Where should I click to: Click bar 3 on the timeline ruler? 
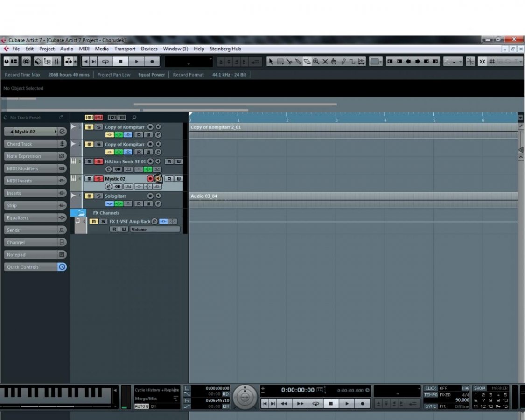coord(336,119)
